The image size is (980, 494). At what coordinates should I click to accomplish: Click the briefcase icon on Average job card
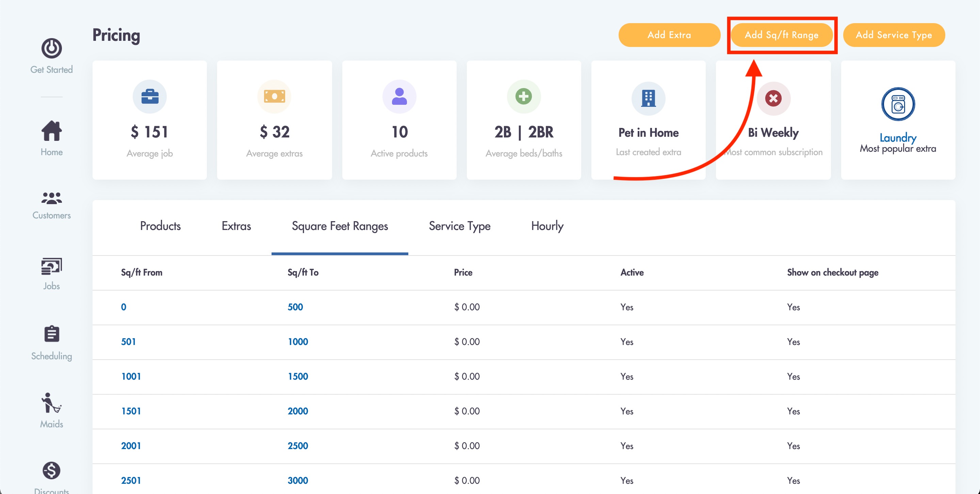(149, 97)
